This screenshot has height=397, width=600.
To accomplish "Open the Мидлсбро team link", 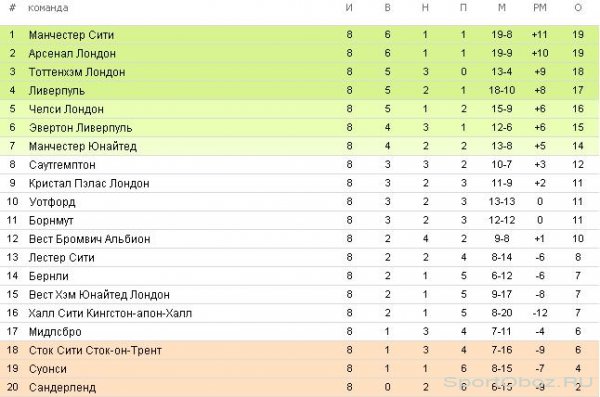I will point(55,332).
